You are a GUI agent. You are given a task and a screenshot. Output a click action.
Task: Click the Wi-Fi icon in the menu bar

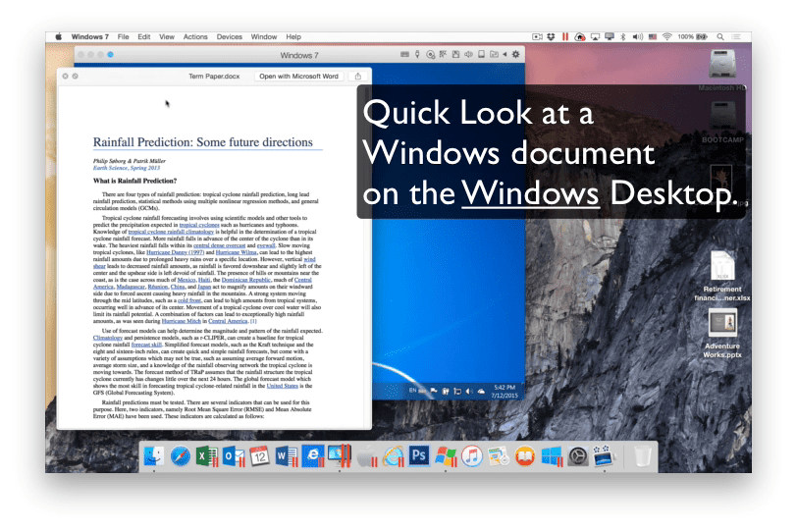667,36
